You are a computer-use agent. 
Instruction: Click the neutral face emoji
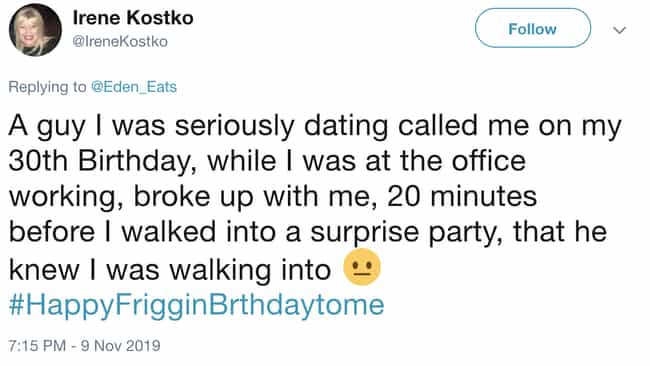pyautogui.click(x=362, y=267)
